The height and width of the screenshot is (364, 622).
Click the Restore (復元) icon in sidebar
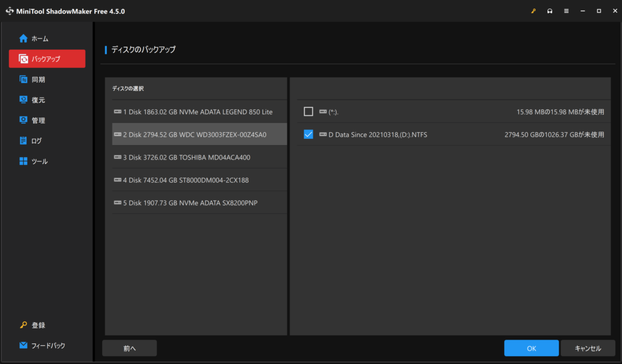click(x=24, y=100)
